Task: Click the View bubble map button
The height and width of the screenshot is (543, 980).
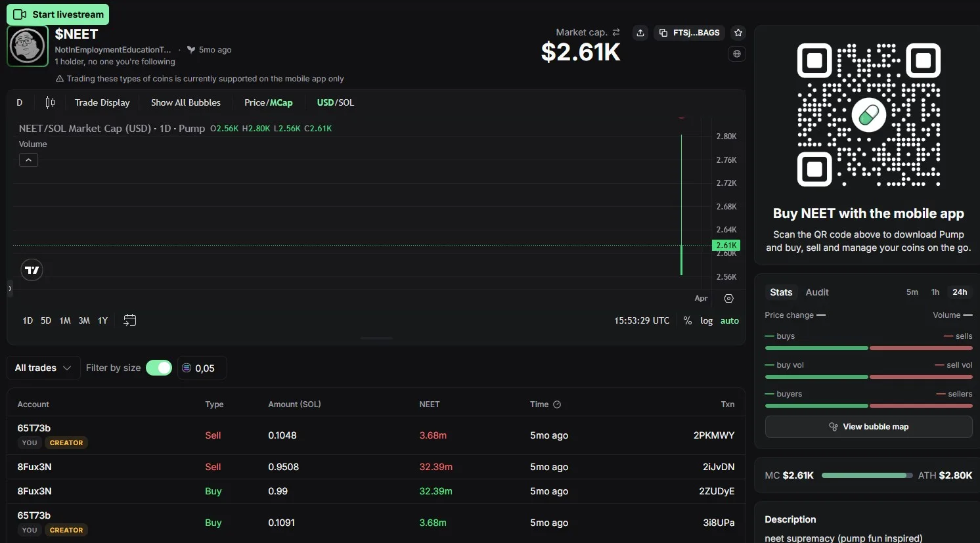Action: 868,427
